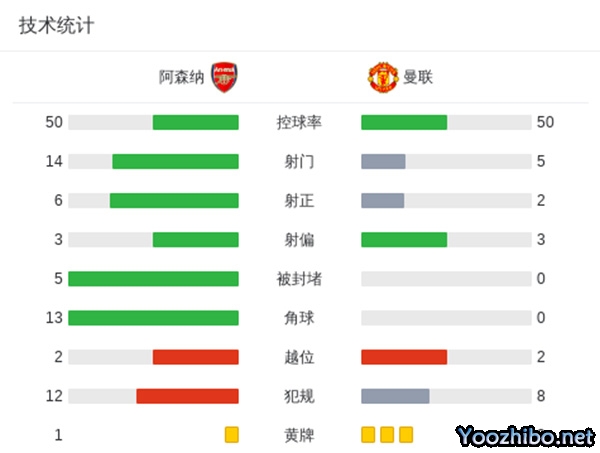This screenshot has width=600, height=453.
Task: Click Manchester United's red 越位 bar
Action: coord(404,357)
